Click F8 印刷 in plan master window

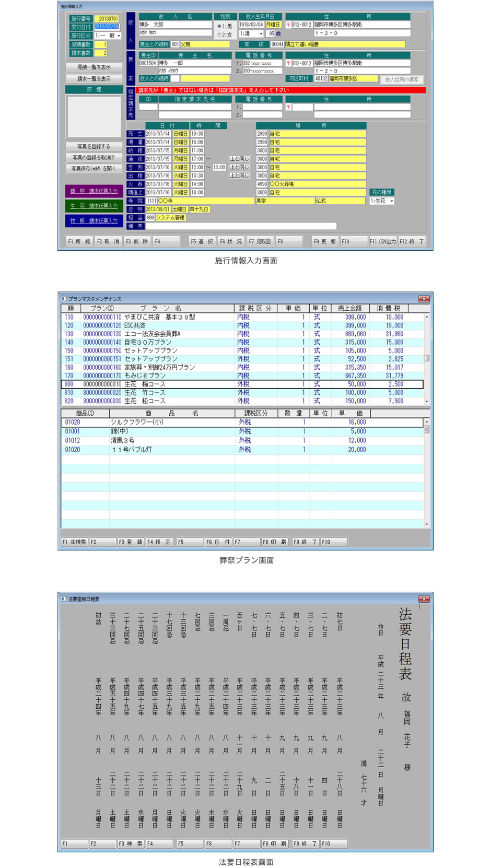pyautogui.click(x=275, y=542)
